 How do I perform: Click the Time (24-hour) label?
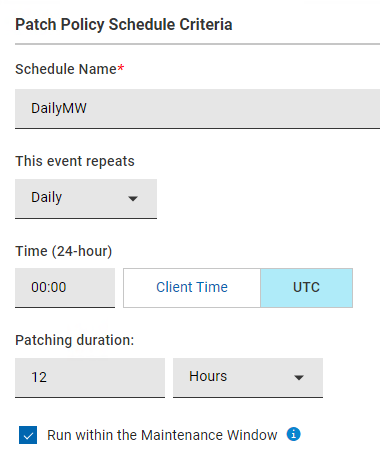click(x=64, y=251)
